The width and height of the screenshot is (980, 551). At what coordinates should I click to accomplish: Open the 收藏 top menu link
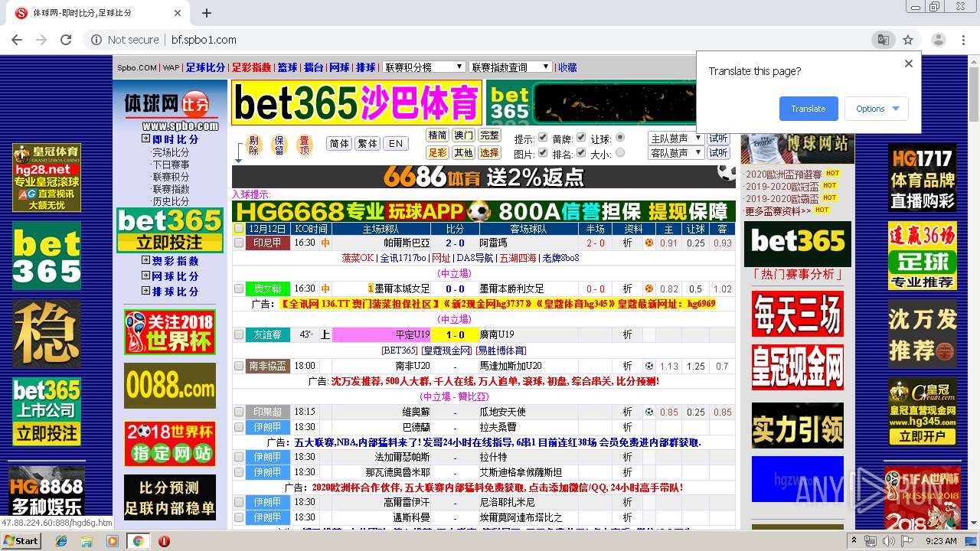click(x=567, y=67)
